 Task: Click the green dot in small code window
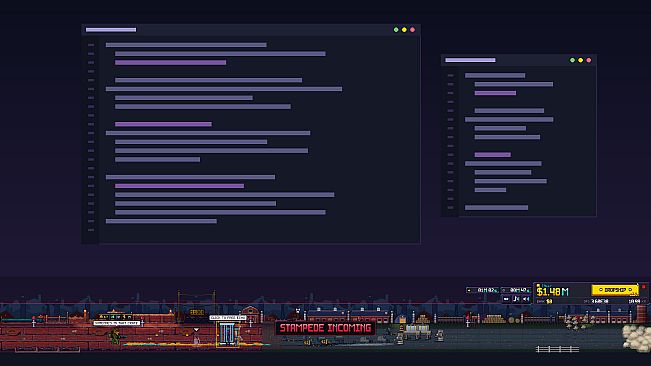tap(573, 60)
